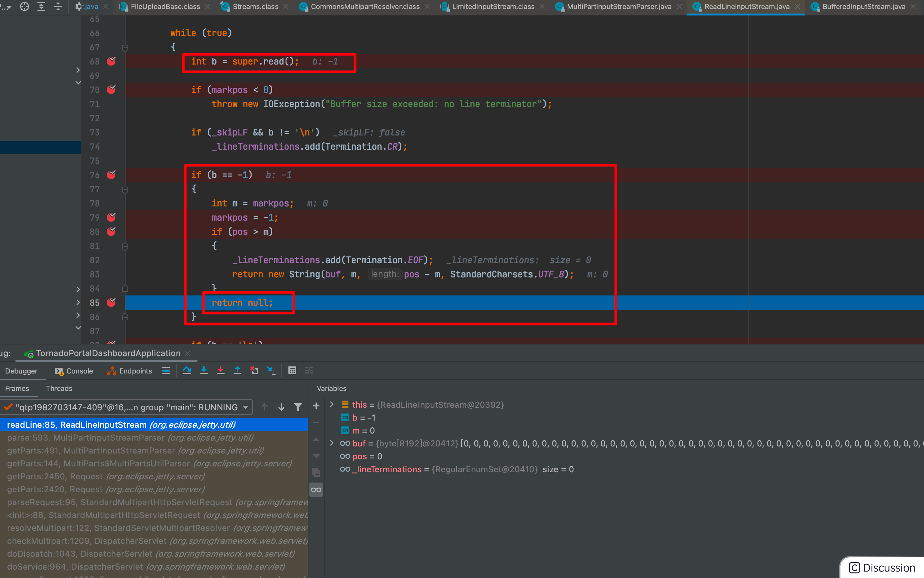Click the Remove Watch minus icon
Screen dimensions: 924x578
316,423
